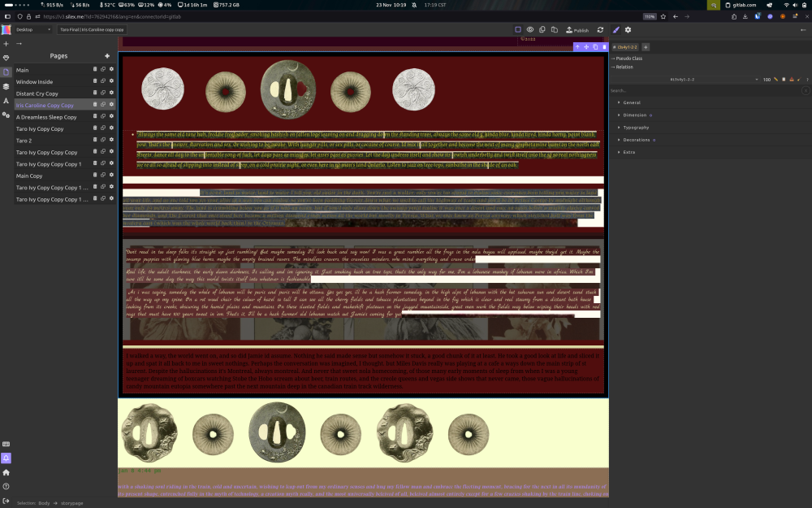Add a new page with plus button

click(106, 56)
